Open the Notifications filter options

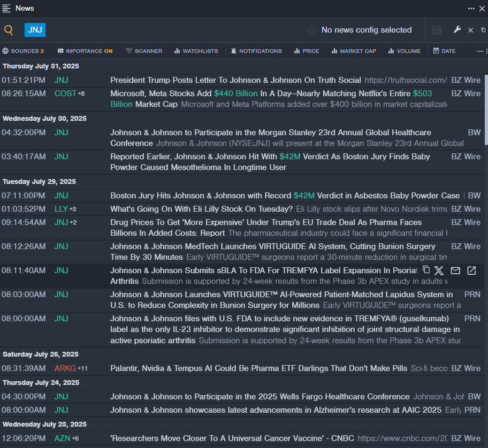point(256,51)
